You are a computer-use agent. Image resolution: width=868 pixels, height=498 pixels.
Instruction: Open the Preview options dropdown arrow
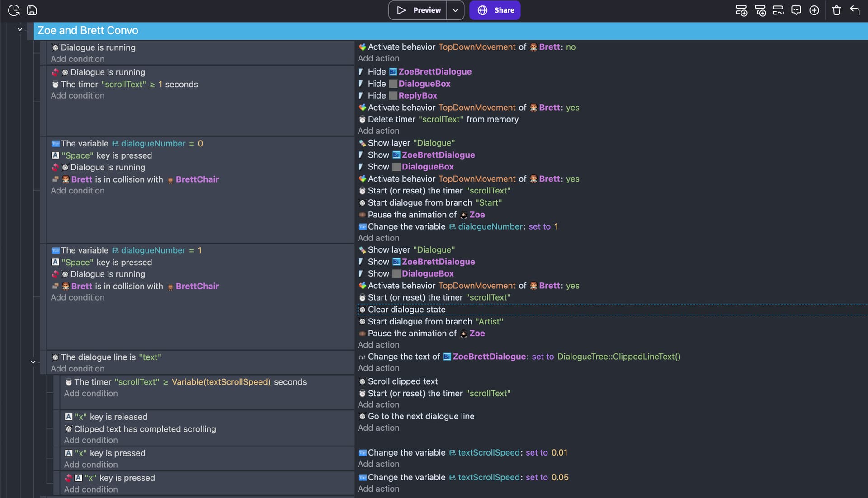[455, 10]
